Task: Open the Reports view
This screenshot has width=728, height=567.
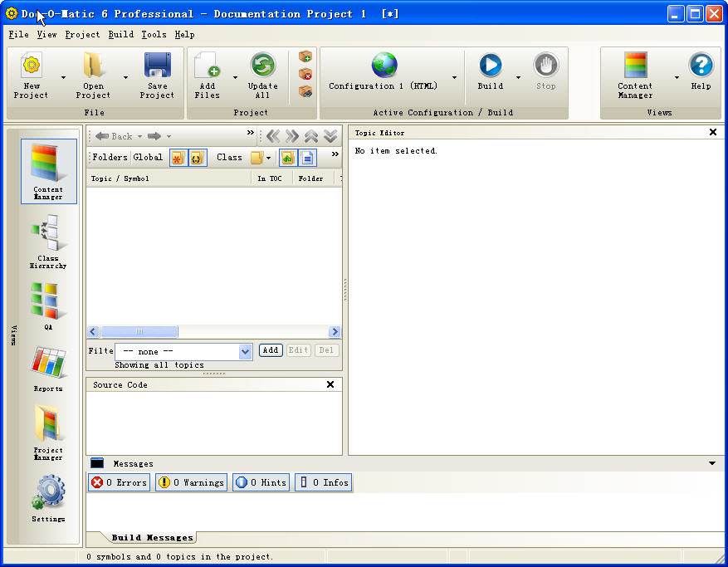Action: tap(48, 369)
